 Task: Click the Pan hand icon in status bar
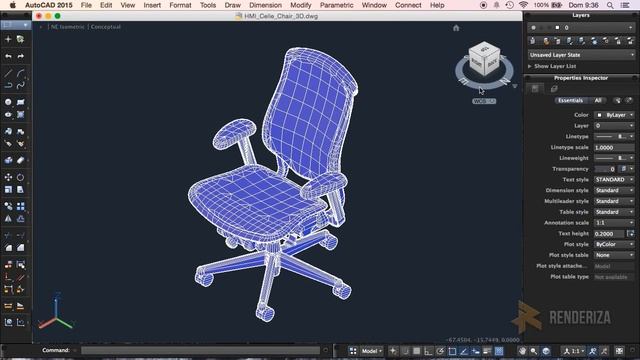tap(522, 351)
